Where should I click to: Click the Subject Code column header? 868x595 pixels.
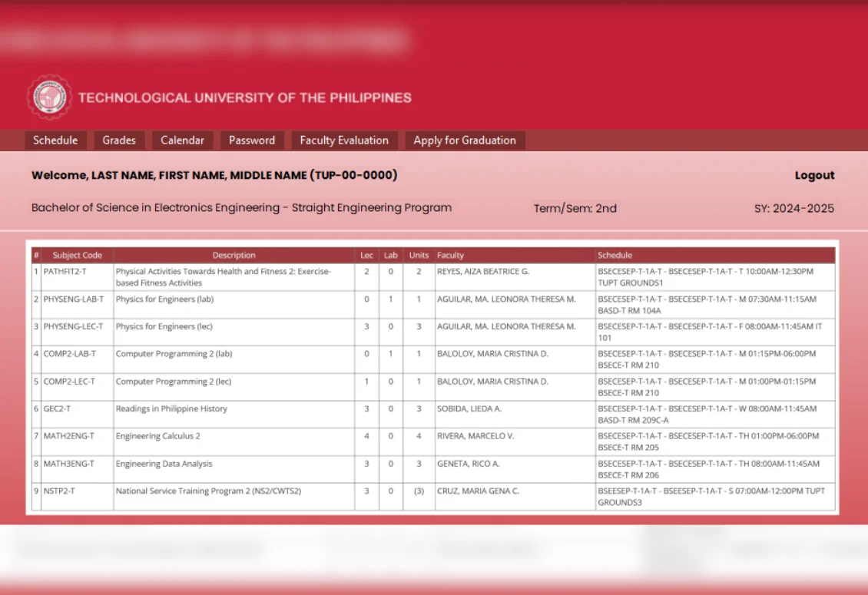pos(77,255)
